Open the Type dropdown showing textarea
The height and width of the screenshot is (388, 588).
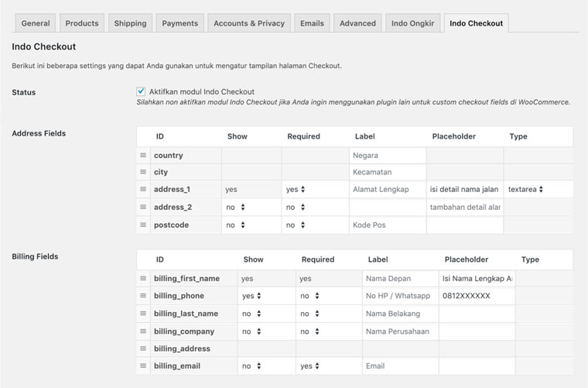tap(525, 190)
